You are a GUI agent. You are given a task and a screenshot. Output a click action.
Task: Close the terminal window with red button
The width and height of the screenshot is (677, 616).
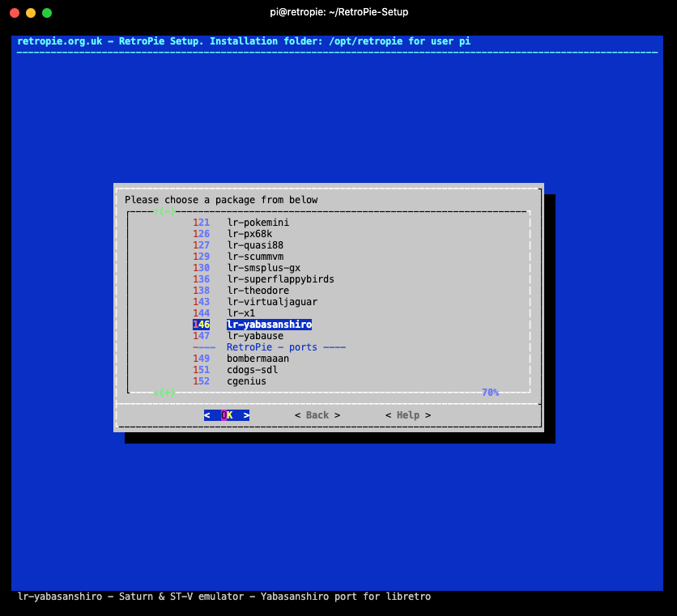point(15,13)
